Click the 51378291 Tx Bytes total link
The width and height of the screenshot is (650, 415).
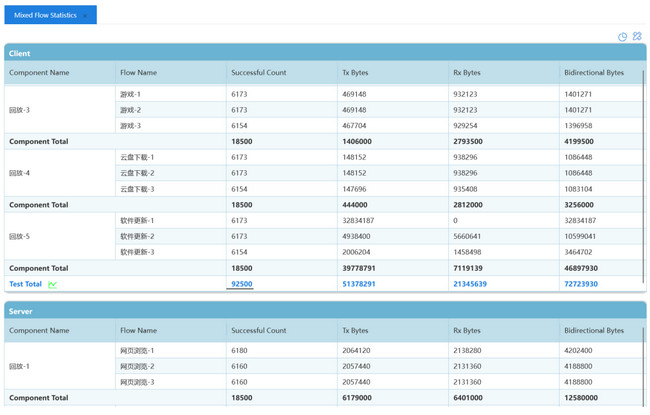click(358, 284)
